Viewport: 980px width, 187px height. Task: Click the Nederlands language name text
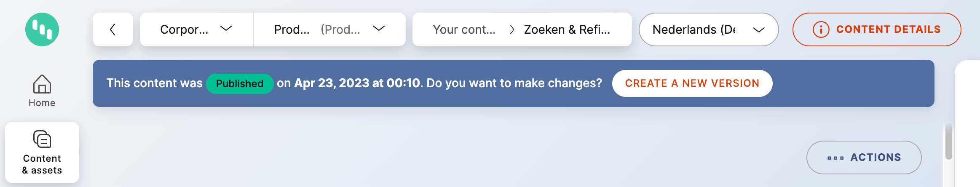(x=693, y=29)
